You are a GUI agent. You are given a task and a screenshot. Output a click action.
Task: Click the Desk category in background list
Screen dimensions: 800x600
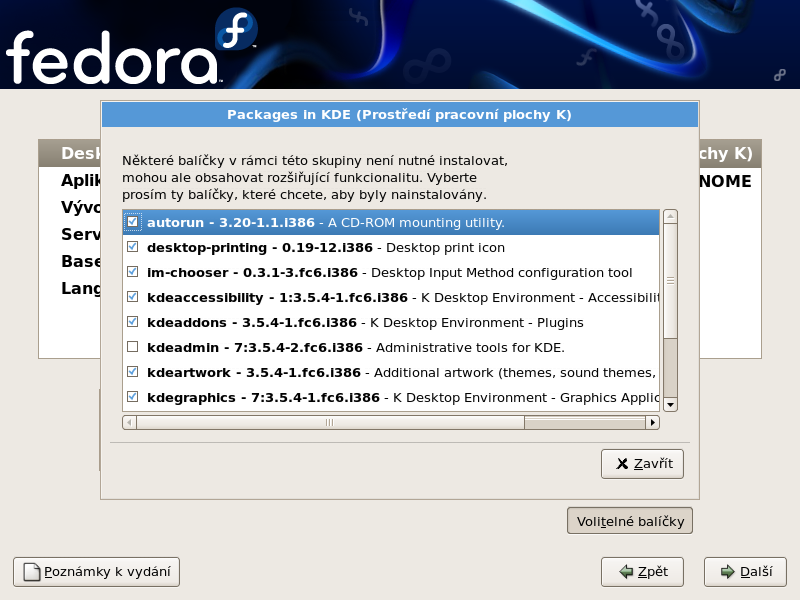81,153
